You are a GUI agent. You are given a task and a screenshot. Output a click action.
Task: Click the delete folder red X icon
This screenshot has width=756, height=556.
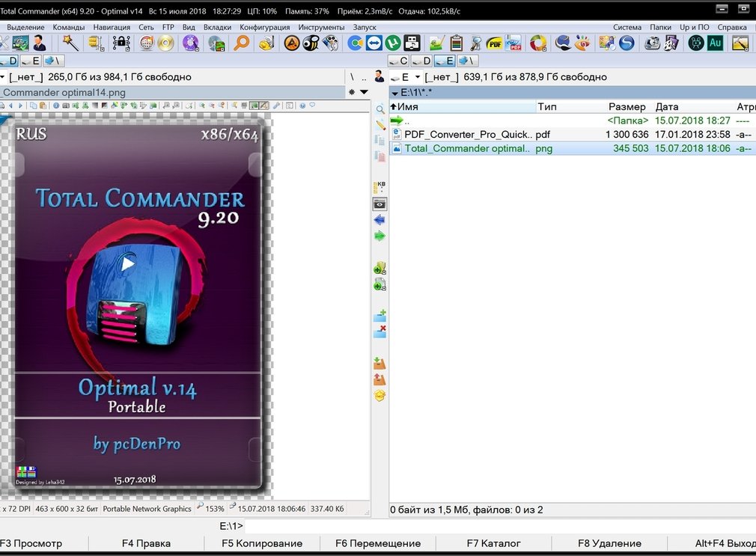(x=380, y=332)
